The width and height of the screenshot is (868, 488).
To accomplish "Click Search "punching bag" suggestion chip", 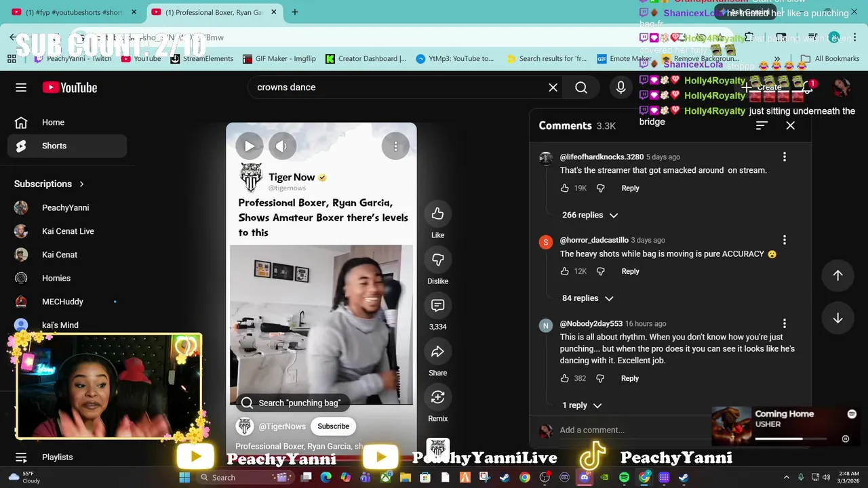I will pos(292,403).
